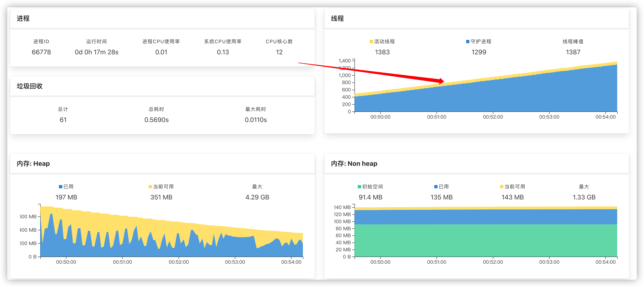This screenshot has width=644, height=287.
Task: Click the 活动线程 yellow legend swatch
Action: click(x=371, y=41)
